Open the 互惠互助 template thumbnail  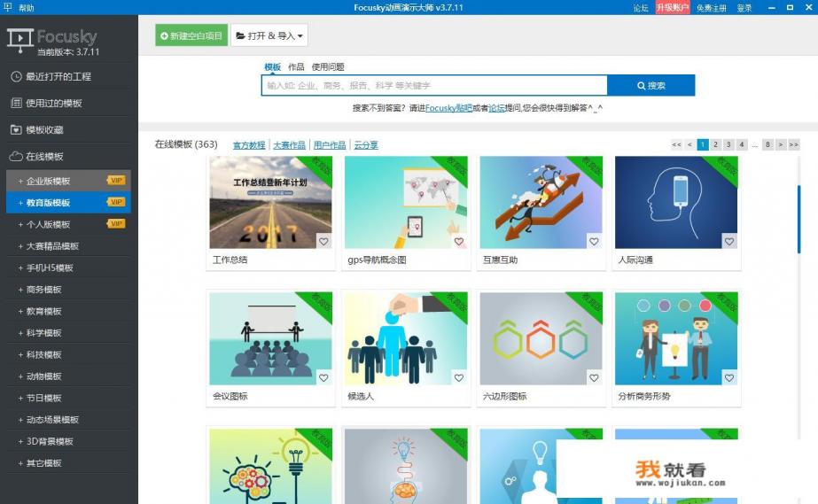[541, 202]
